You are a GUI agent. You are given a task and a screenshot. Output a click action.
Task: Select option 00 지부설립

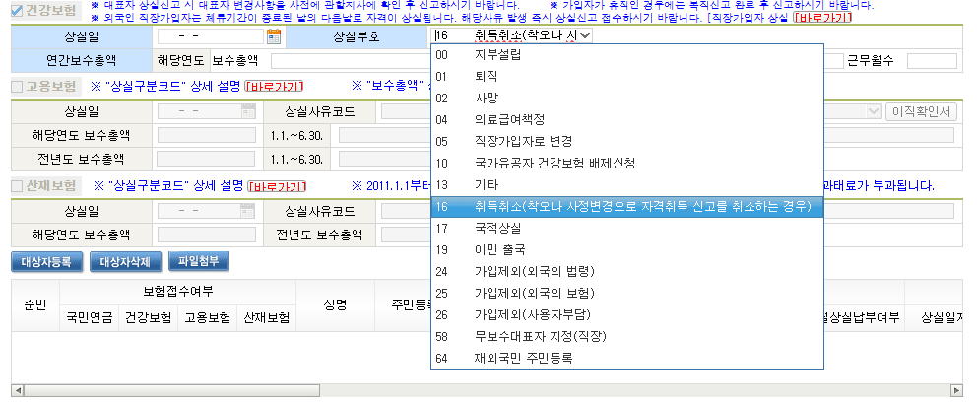click(x=627, y=55)
